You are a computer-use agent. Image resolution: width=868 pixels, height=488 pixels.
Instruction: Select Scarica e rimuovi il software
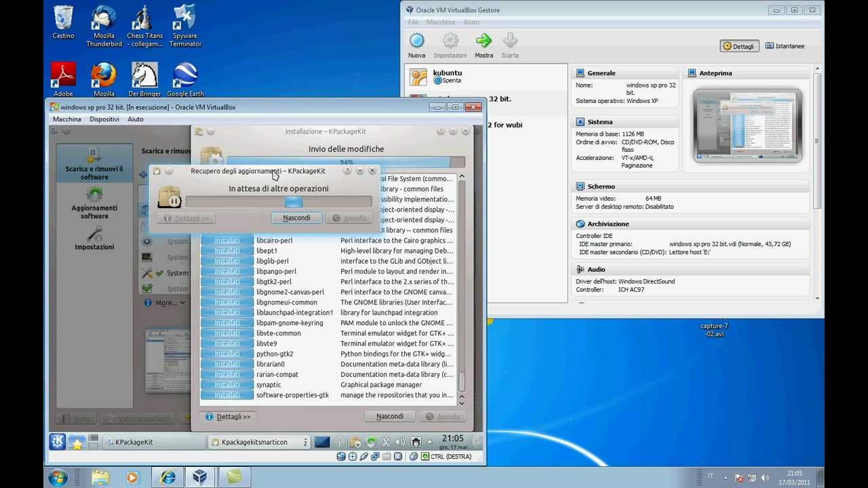click(x=94, y=163)
